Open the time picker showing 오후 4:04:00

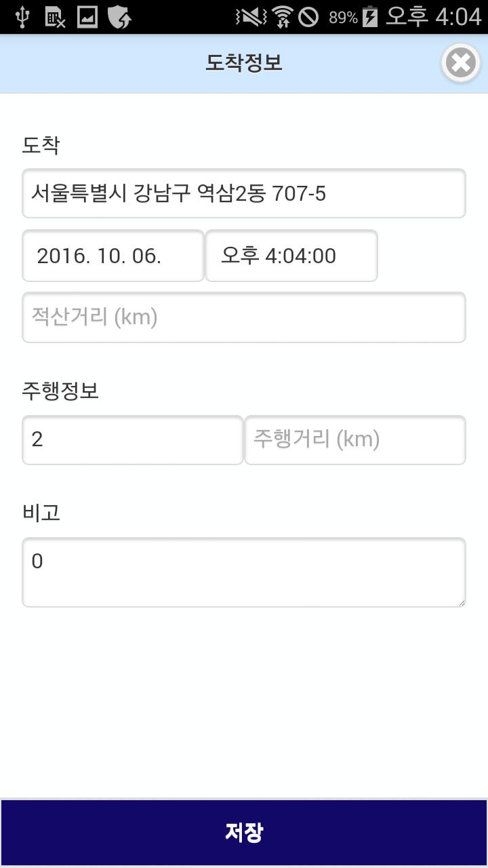click(291, 256)
